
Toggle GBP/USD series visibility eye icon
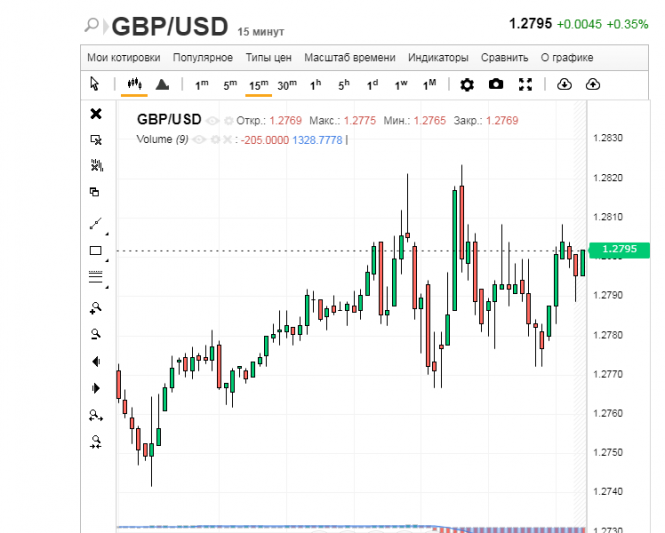point(211,121)
